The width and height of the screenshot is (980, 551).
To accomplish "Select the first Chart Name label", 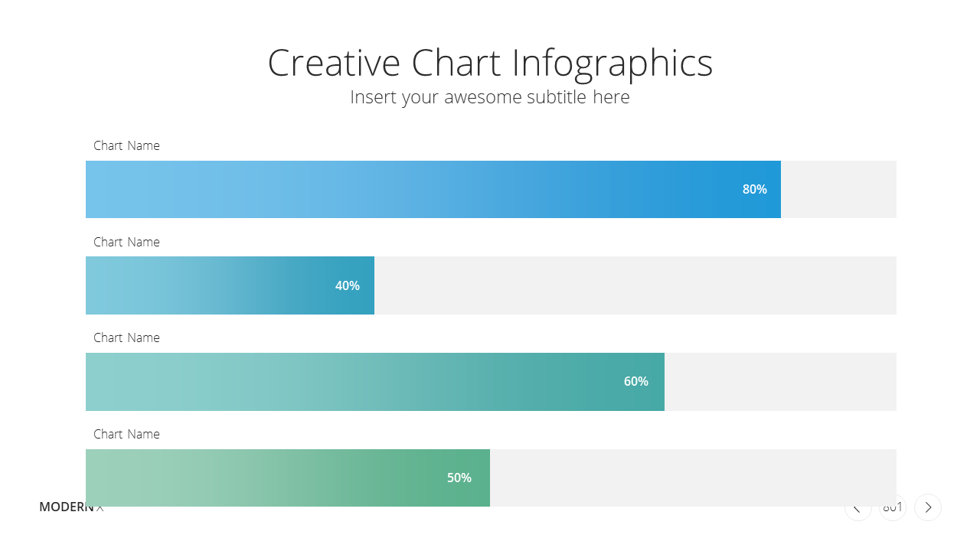I will [x=126, y=145].
